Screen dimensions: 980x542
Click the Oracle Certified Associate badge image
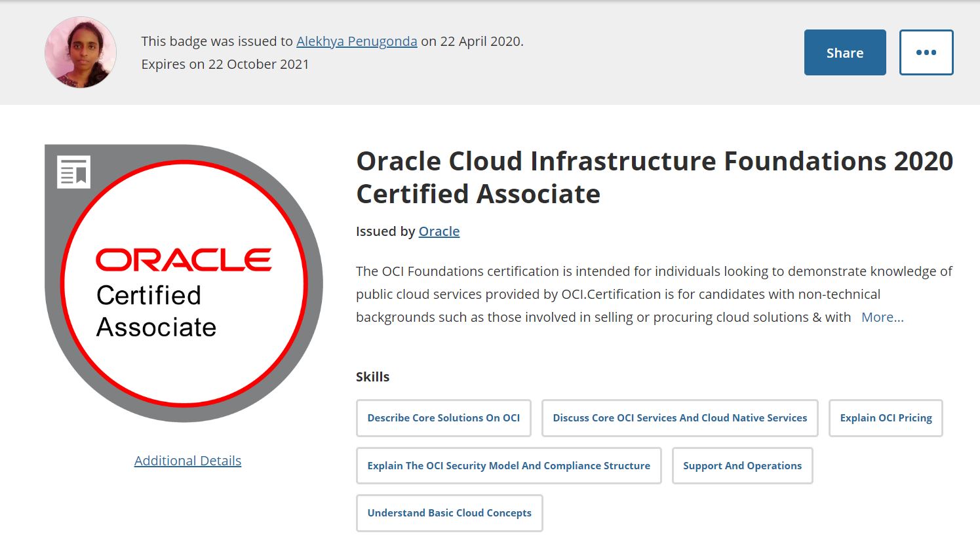click(x=184, y=283)
